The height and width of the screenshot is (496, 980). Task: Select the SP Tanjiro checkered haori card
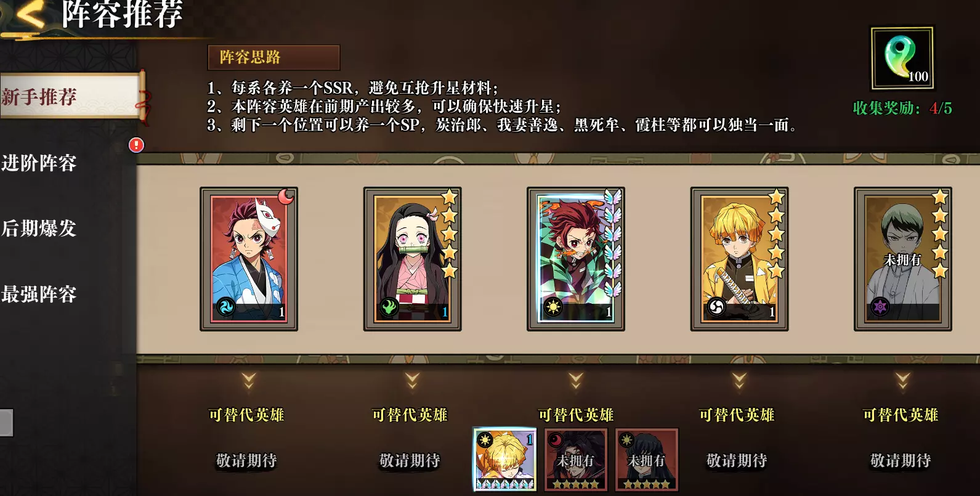(576, 259)
